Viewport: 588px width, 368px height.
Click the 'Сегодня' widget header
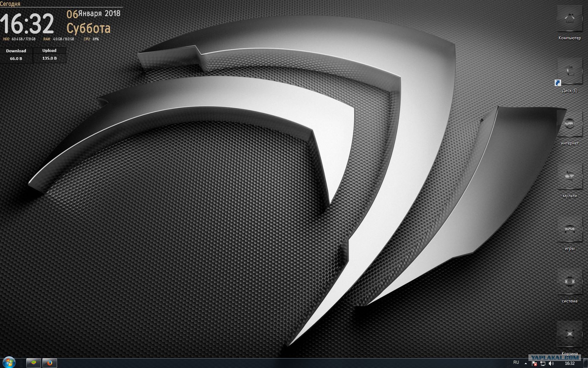point(10,4)
